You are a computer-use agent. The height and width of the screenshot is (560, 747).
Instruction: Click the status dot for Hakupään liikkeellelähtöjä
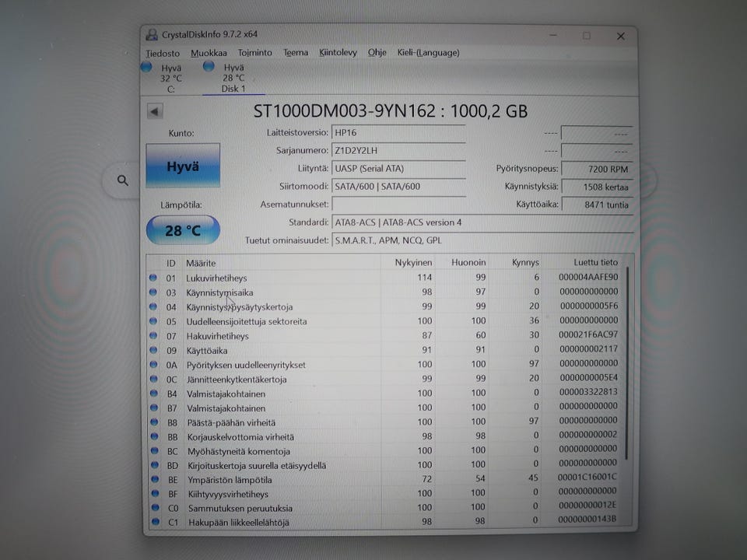click(x=156, y=521)
